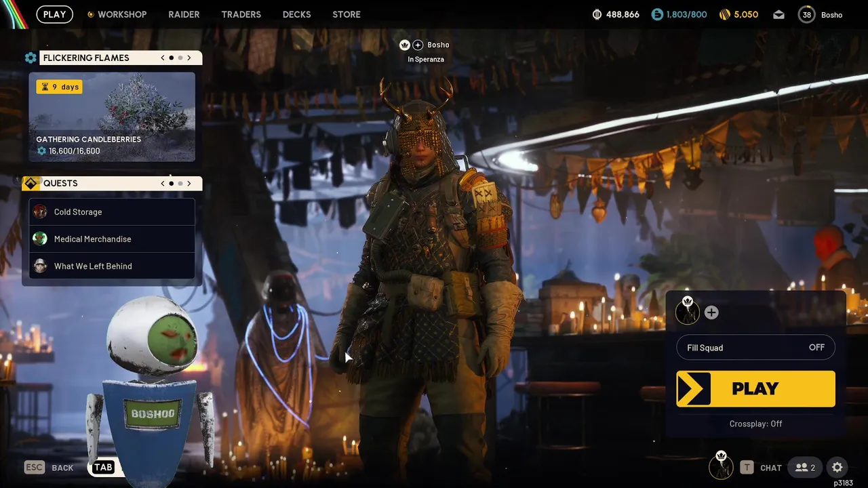Click the Flickering Flames gear icon
Image resolution: width=868 pixels, height=488 pixels.
31,58
